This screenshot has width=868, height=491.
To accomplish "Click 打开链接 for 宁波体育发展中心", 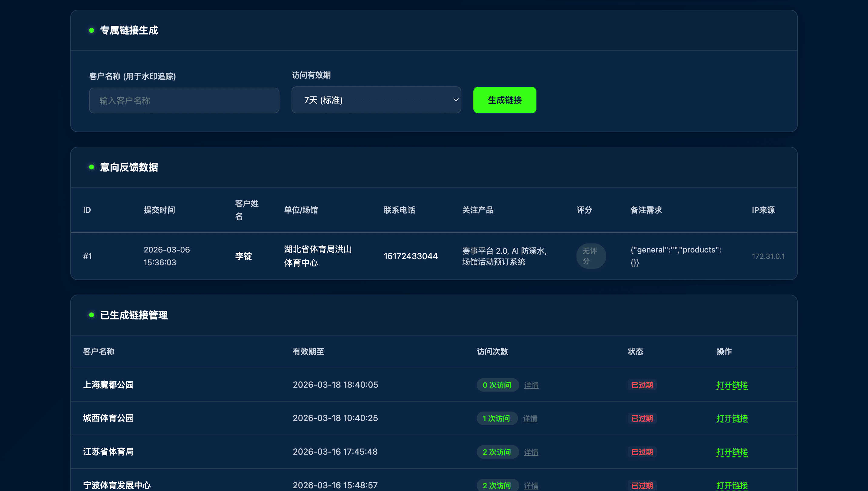I will tap(732, 486).
